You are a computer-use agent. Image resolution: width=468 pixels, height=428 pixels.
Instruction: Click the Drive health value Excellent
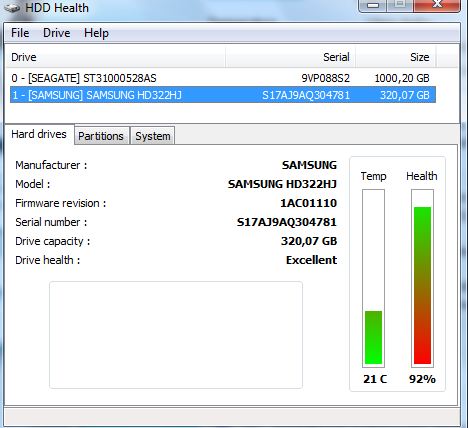tap(311, 260)
